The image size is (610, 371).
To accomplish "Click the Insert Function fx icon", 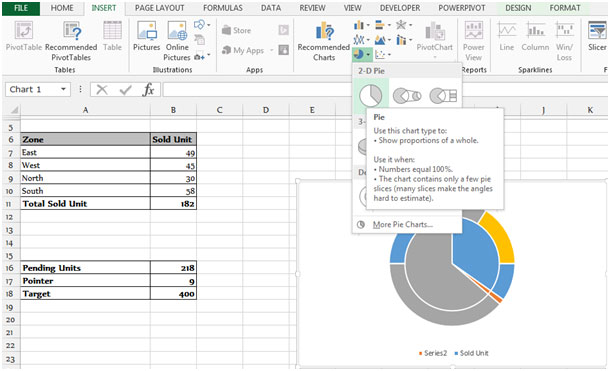I will [x=148, y=90].
